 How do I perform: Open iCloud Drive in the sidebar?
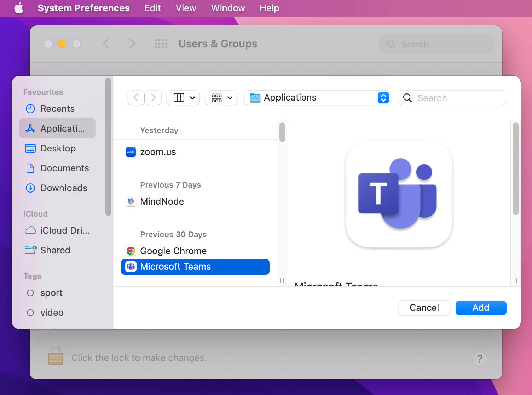coord(57,230)
